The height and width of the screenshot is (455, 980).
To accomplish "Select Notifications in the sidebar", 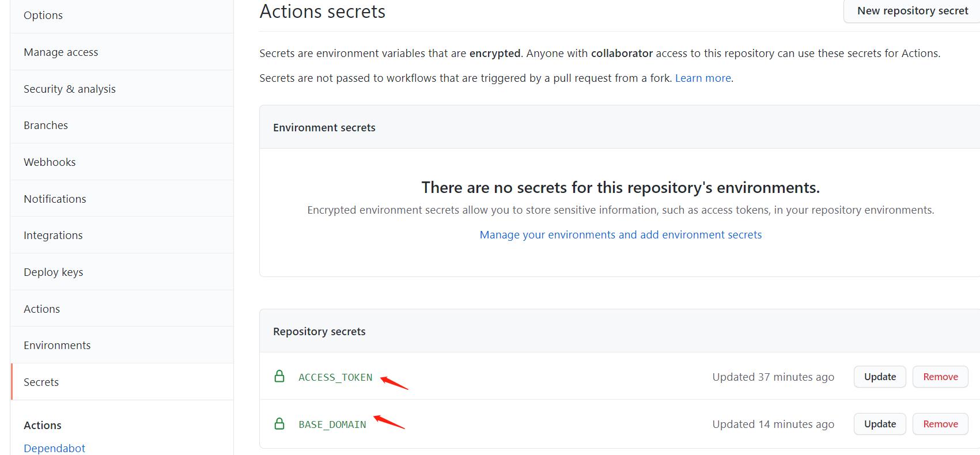I will pos(55,199).
